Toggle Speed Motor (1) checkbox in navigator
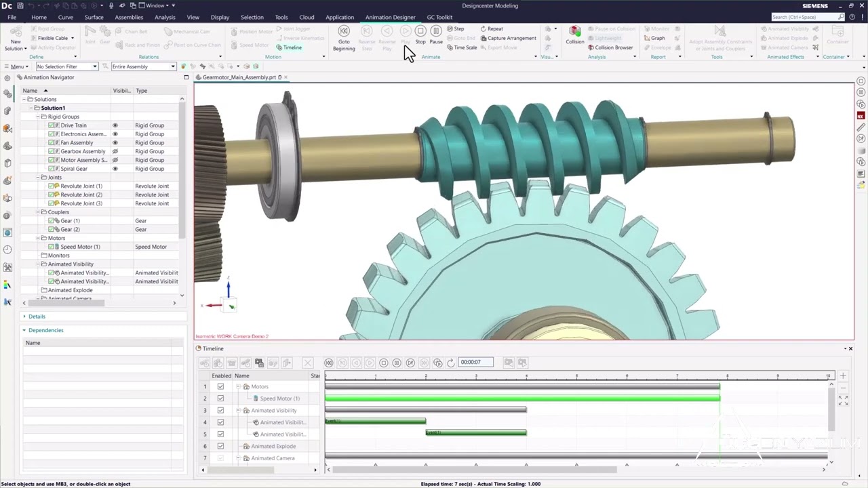 click(52, 247)
